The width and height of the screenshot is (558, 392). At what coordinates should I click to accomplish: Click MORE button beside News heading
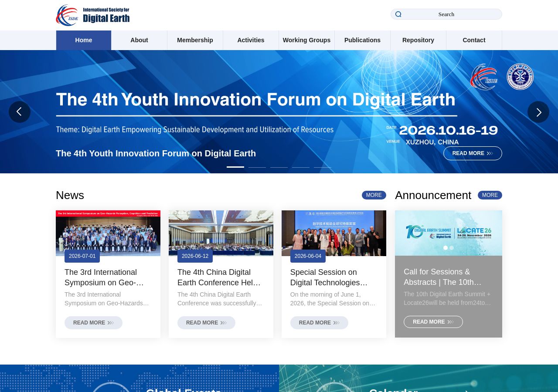374,195
